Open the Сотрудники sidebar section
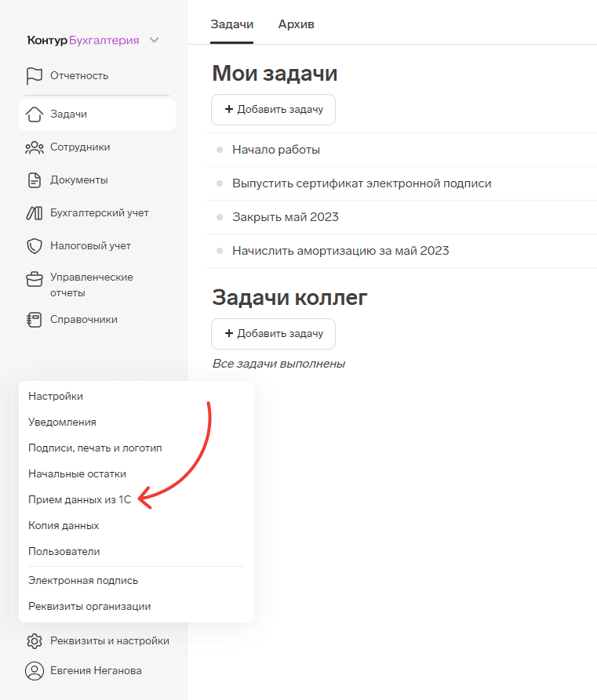 point(80,147)
